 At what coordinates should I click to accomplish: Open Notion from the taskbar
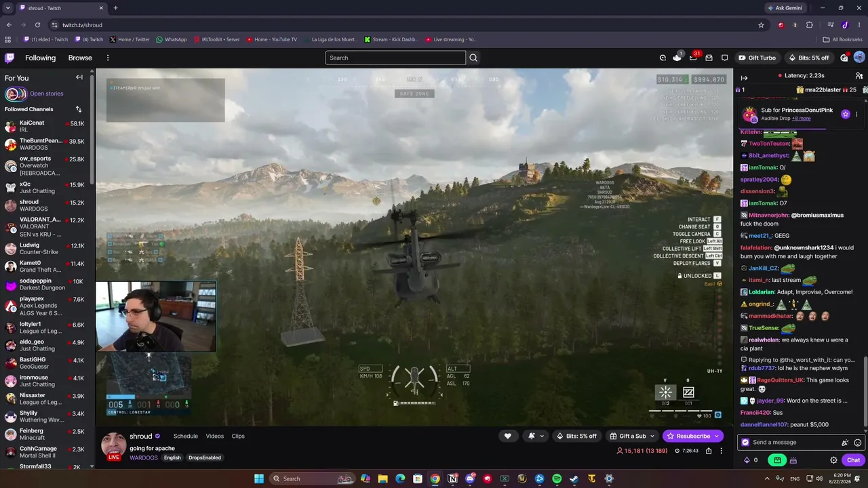click(x=452, y=479)
